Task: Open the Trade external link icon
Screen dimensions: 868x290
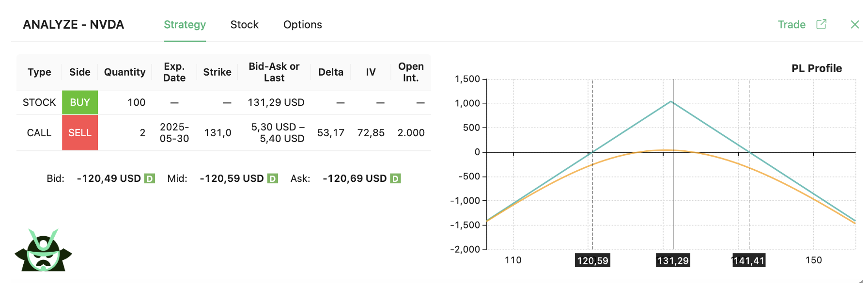Action: click(x=822, y=24)
